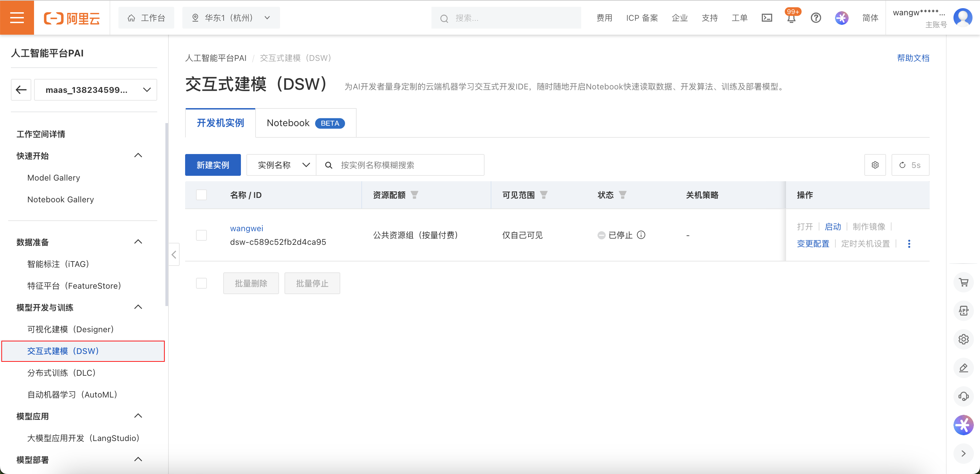
Task: Click the 新建实例 button
Action: [x=213, y=165]
